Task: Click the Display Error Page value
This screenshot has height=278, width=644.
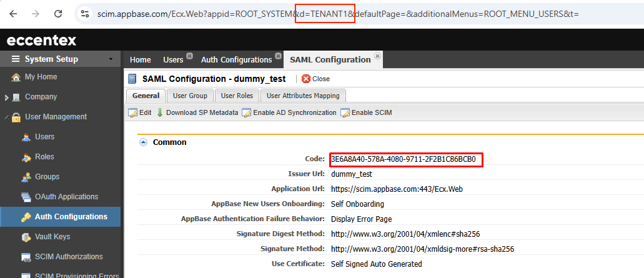Action: pos(362,219)
